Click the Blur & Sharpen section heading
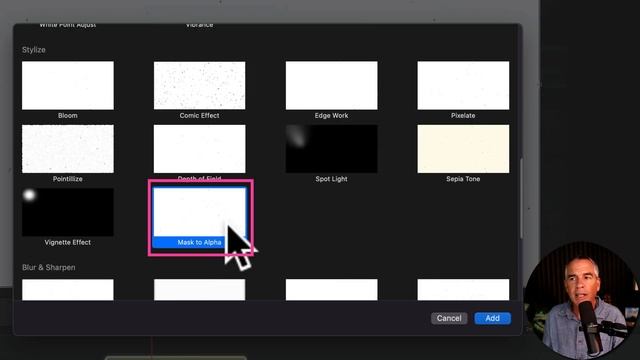The width and height of the screenshot is (640, 360). (49, 267)
